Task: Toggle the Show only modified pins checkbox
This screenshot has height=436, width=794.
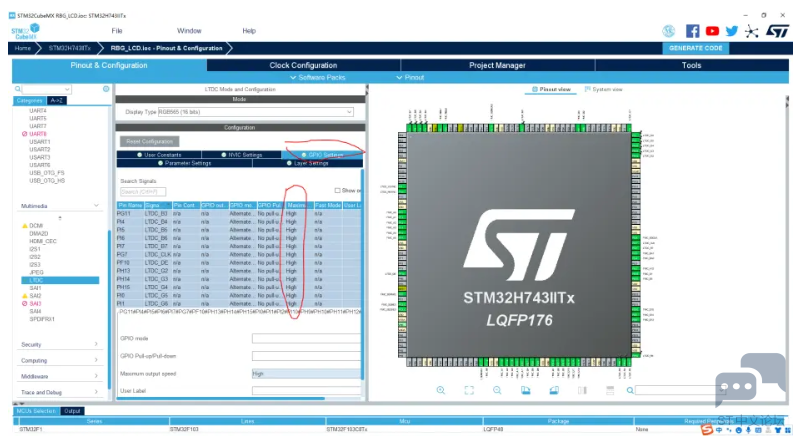Action: (337, 190)
